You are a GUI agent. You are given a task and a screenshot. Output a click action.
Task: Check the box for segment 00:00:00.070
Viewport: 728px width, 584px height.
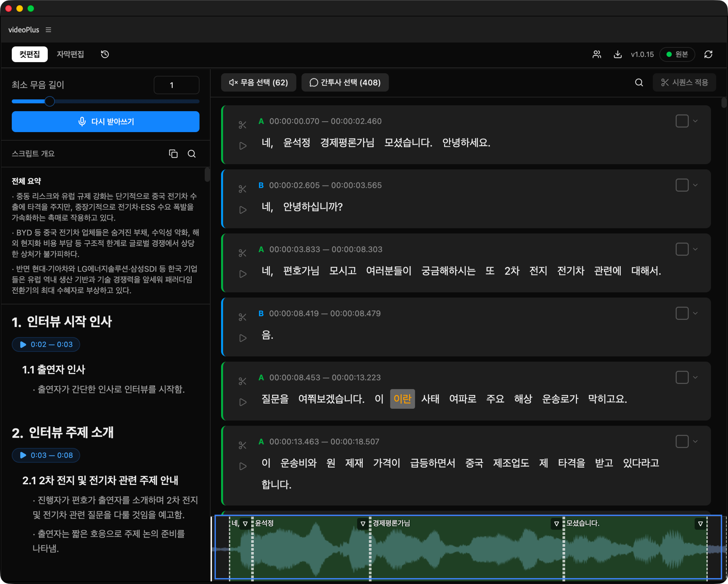tap(682, 121)
